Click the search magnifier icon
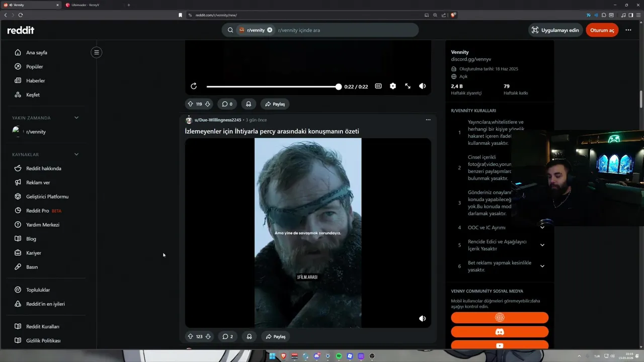The image size is (644, 362). (230, 30)
